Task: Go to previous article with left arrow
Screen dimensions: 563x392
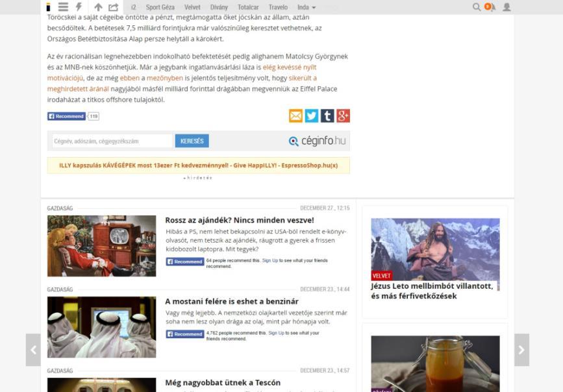Action: 33,350
